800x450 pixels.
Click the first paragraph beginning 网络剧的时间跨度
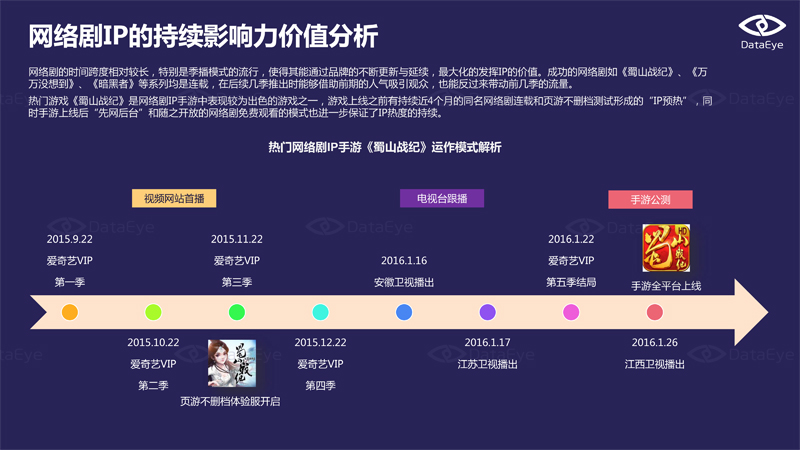point(368,78)
